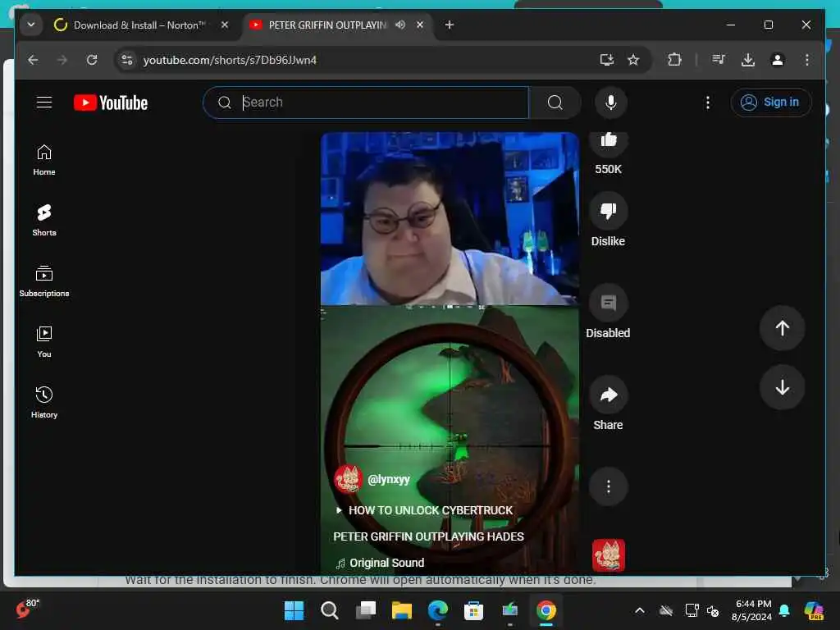Like the short with thumbs up

[608, 142]
